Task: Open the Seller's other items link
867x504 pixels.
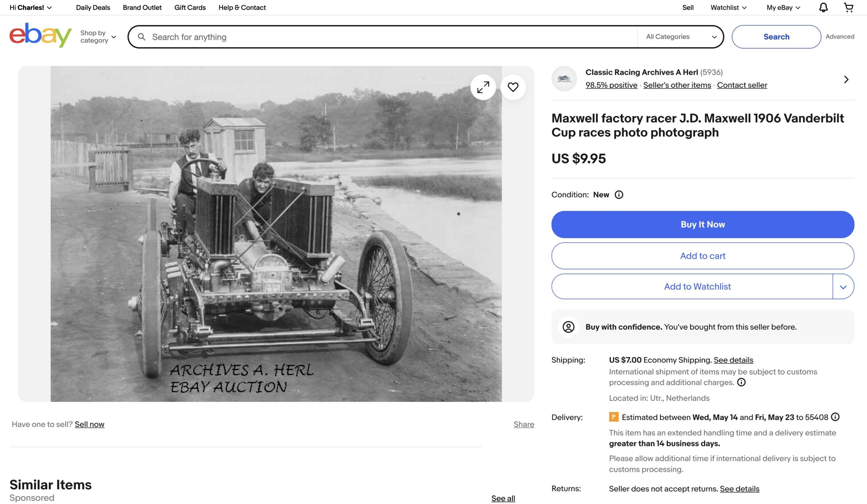Action: [677, 85]
